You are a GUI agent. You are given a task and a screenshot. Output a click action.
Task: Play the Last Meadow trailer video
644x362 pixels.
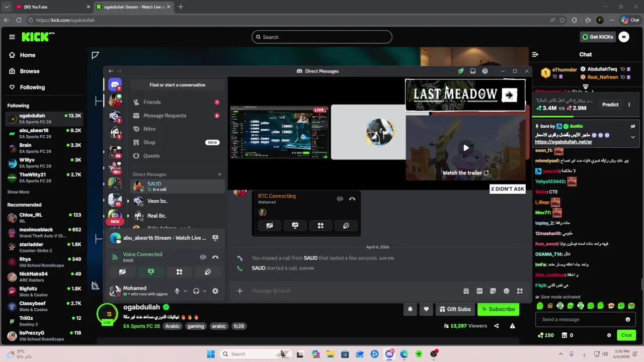tap(466, 147)
